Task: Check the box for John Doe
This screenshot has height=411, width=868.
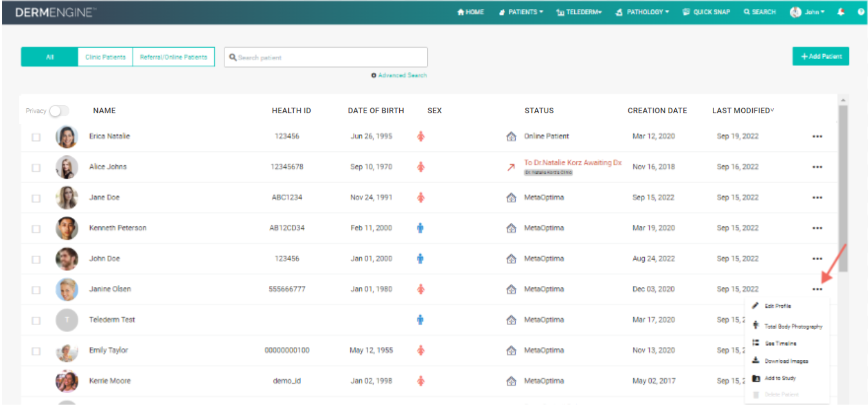Action: (36, 259)
